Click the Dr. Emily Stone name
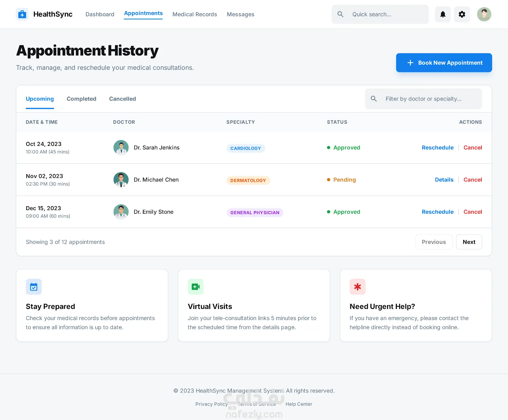 point(154,212)
